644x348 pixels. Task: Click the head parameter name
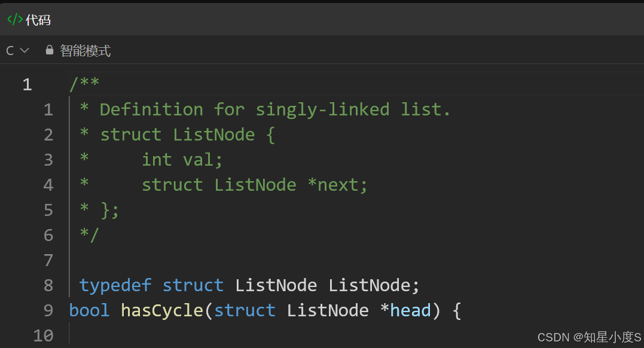410,310
